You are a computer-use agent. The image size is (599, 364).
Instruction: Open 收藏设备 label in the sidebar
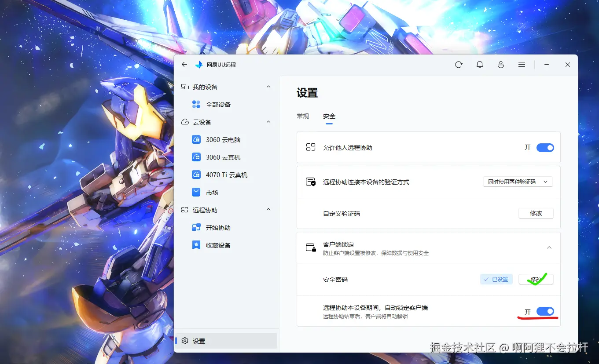click(218, 245)
